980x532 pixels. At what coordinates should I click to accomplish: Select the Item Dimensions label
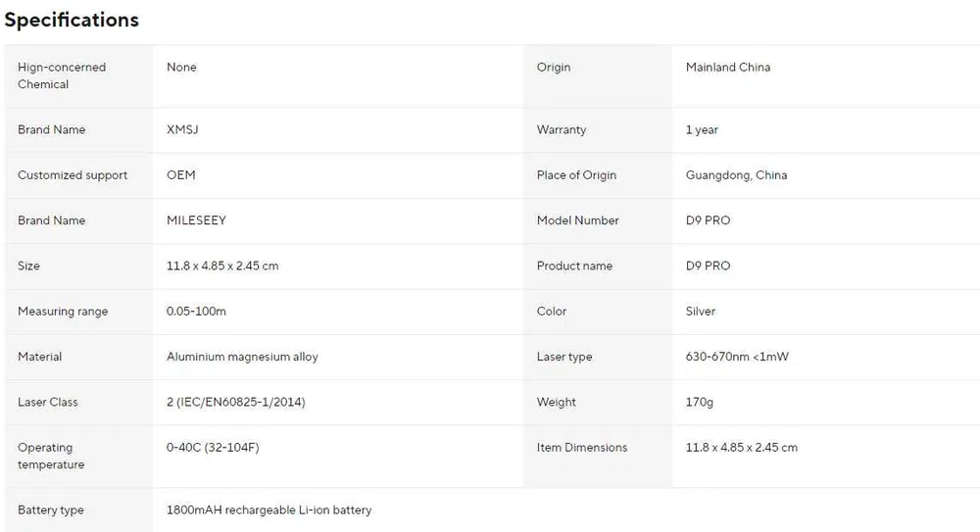(x=582, y=448)
